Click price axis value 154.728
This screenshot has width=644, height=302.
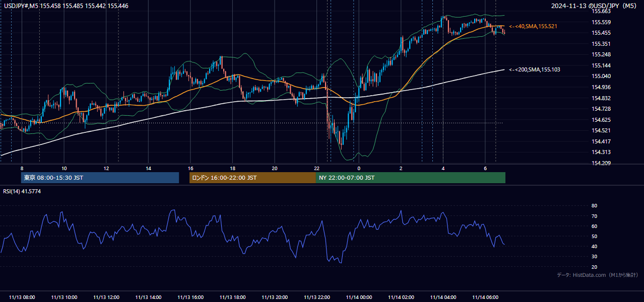601,109
